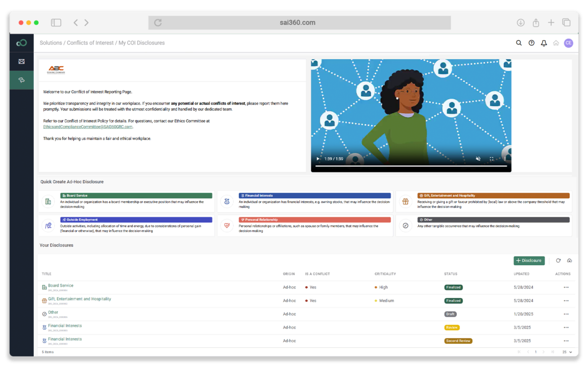Image resolution: width=588 pixels, height=377 pixels.
Task: Open the help question-mark icon
Action: [531, 43]
